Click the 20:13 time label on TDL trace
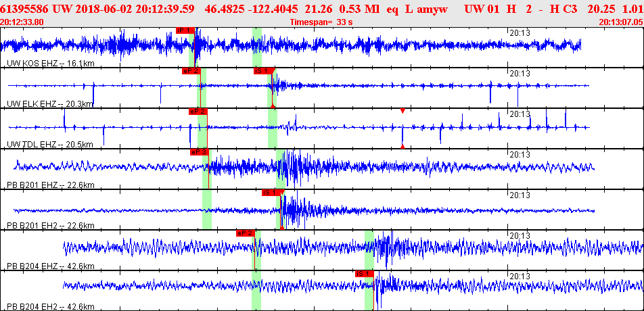Screen dimensions: 644x311 (520, 114)
